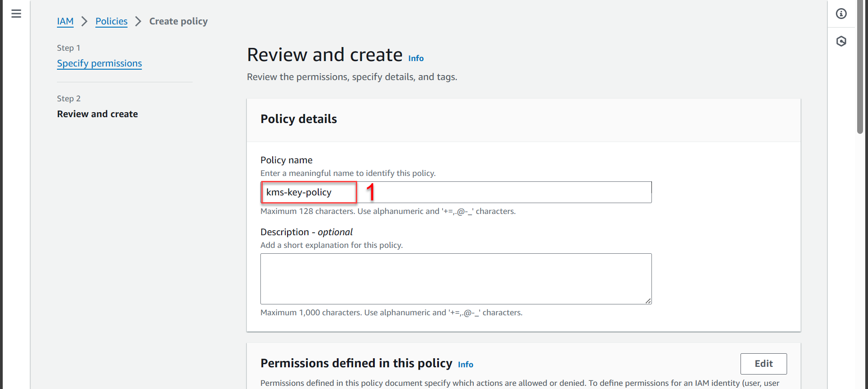
Task: Return to Specify permissions step
Action: point(99,63)
